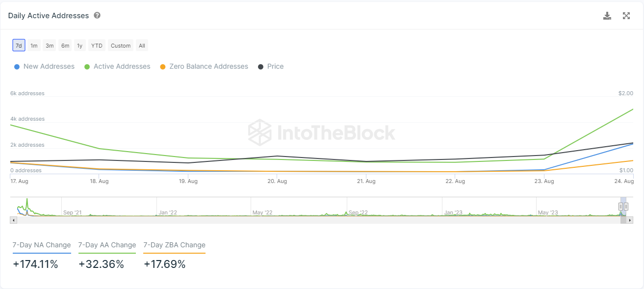Click the IntoTheBlock watermark logo
This screenshot has width=644, height=289.
[x=321, y=132]
